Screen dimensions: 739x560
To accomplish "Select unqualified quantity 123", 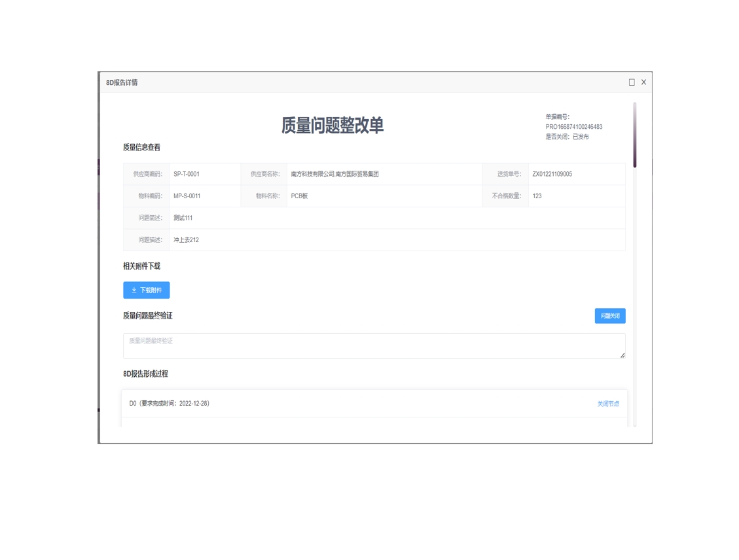I will click(x=537, y=196).
